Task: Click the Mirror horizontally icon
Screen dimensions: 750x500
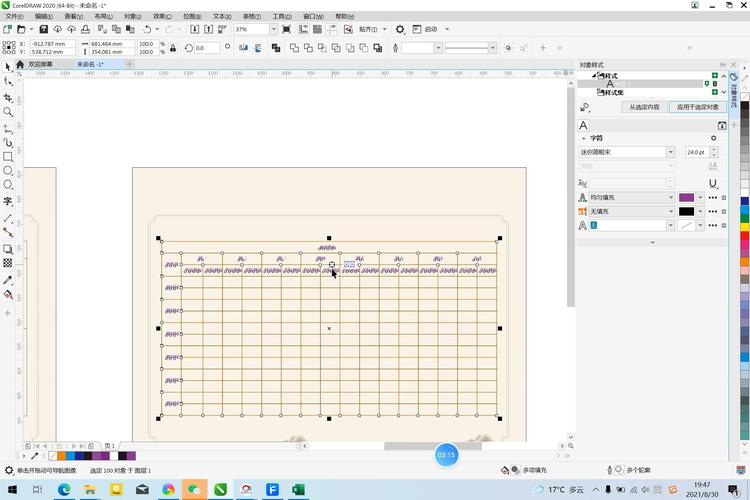Action: (x=243, y=48)
